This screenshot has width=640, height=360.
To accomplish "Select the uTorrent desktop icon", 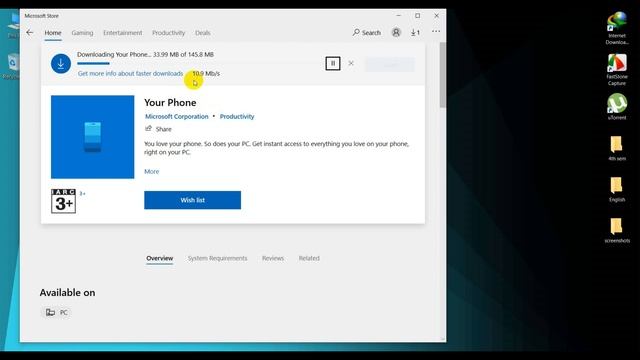I will [x=617, y=107].
